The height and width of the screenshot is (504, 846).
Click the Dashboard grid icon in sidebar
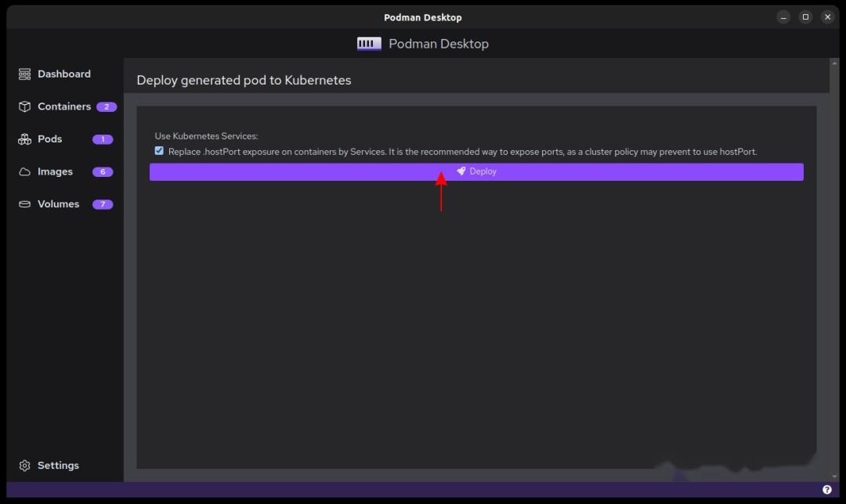[24, 74]
